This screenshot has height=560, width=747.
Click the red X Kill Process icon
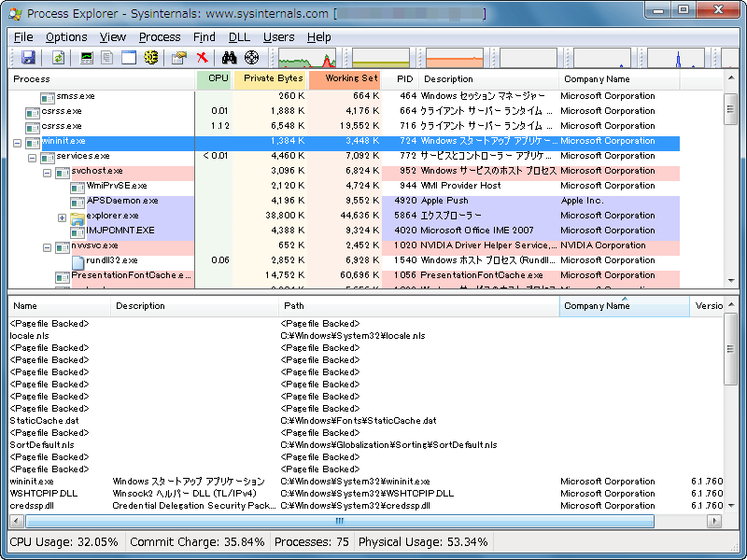point(202,58)
